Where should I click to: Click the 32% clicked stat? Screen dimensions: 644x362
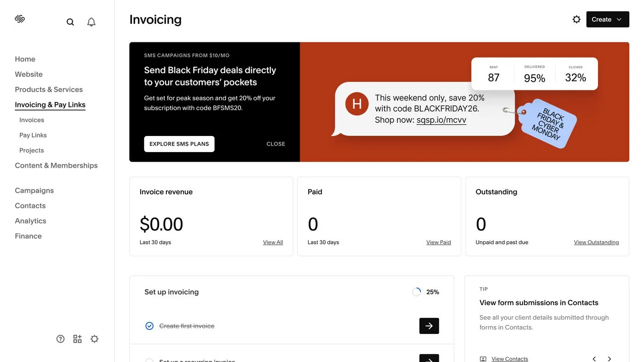pos(575,78)
